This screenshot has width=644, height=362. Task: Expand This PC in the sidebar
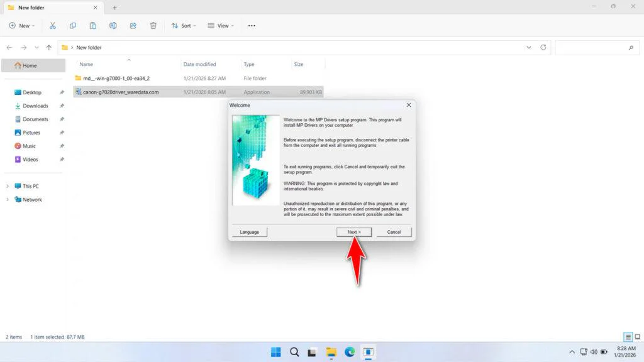(6, 186)
